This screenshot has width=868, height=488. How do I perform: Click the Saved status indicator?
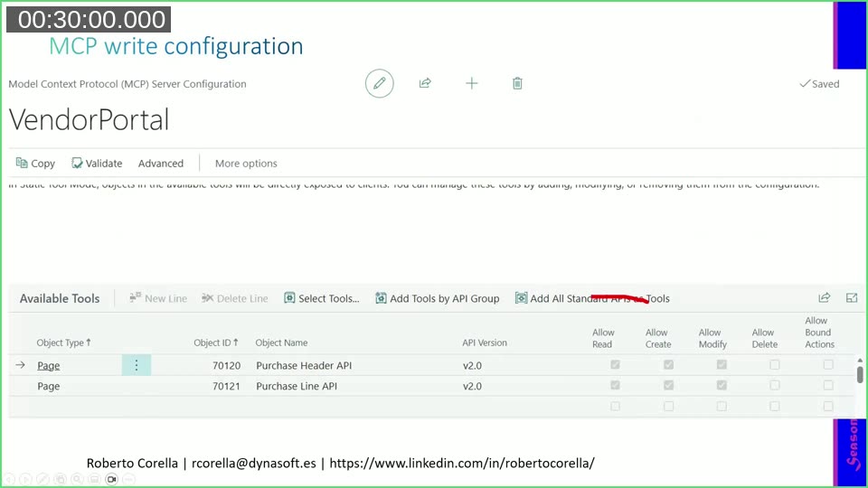click(x=819, y=83)
